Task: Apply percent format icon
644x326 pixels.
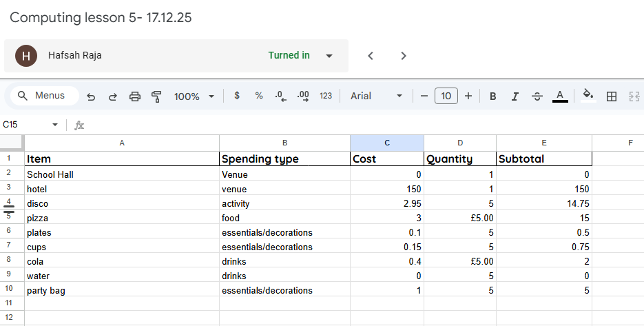Action: 259,96
